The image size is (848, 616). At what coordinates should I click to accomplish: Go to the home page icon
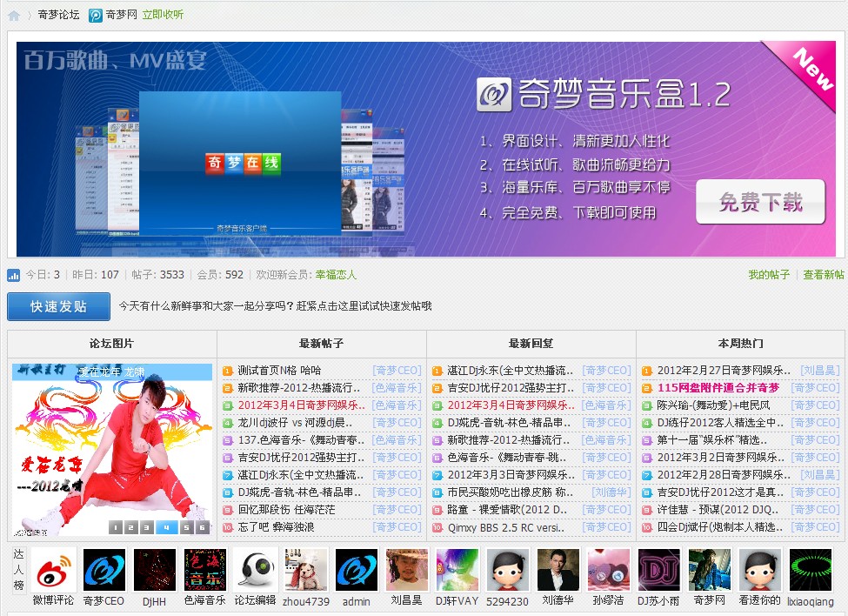point(14,15)
